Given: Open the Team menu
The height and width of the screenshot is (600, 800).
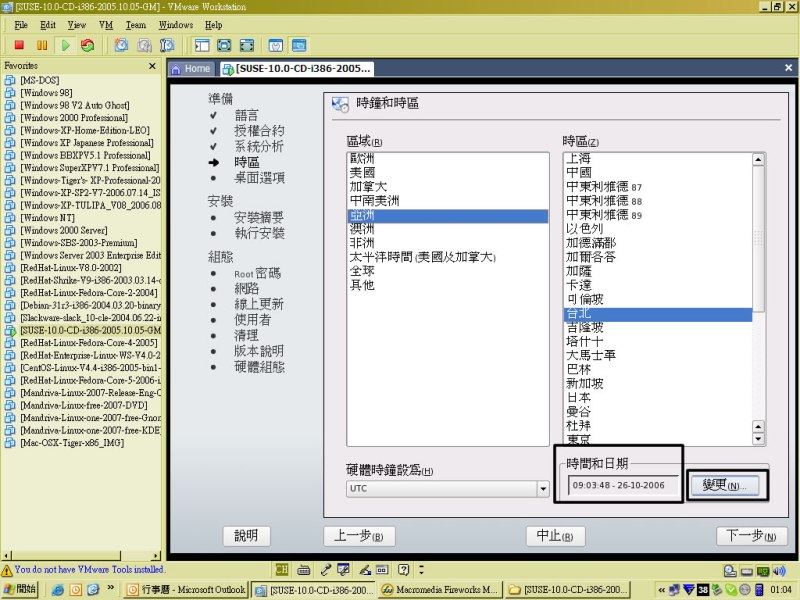Looking at the screenshot, I should [x=136, y=25].
